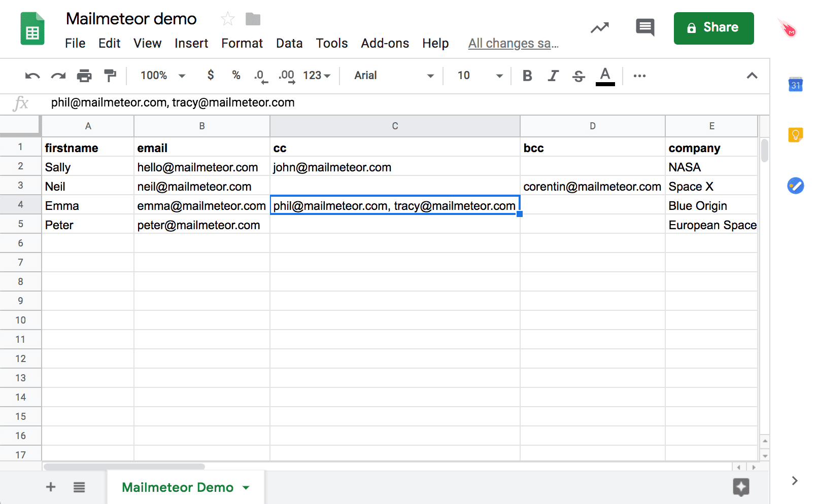Open the Arial font dropdown
This screenshot has width=817, height=504.
[x=391, y=76]
